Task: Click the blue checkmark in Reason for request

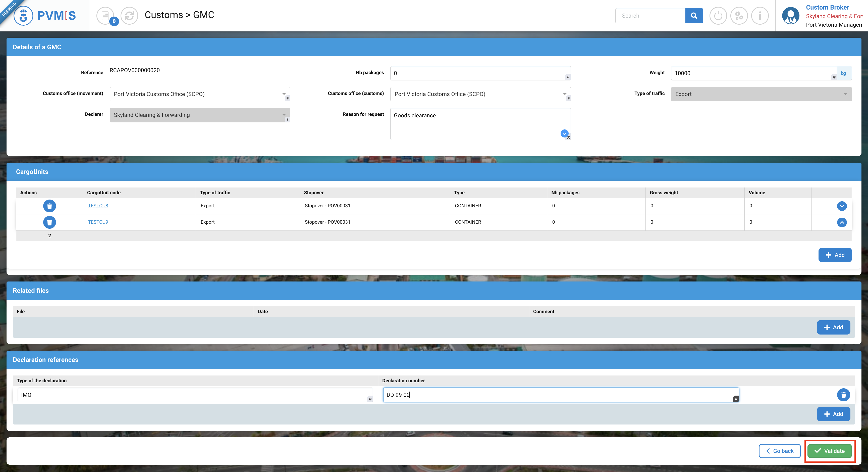Action: [564, 133]
